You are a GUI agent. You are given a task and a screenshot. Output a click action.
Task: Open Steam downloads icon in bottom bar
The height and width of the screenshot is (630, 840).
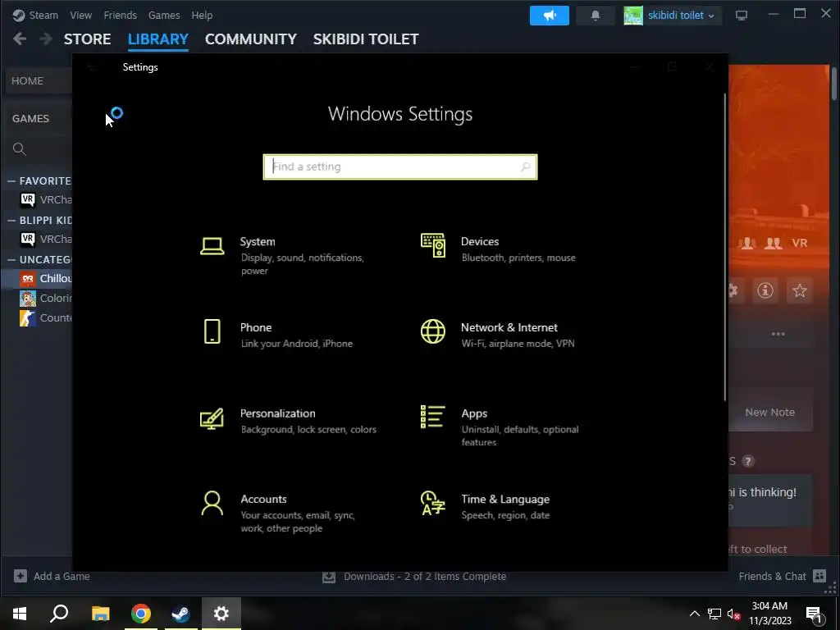329,577
